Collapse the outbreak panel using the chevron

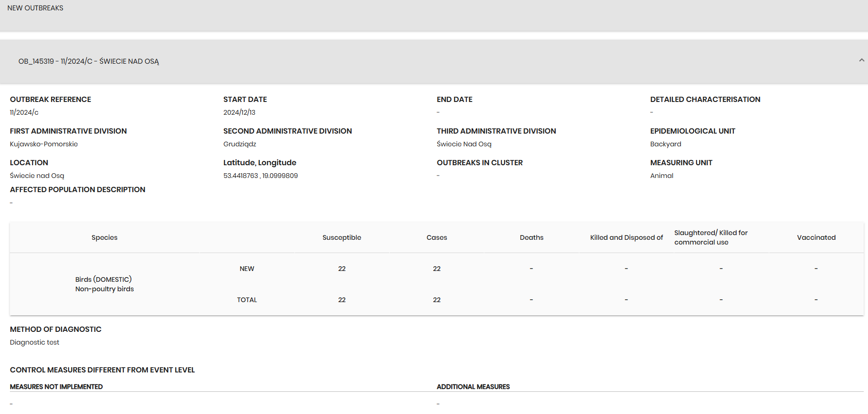861,60
